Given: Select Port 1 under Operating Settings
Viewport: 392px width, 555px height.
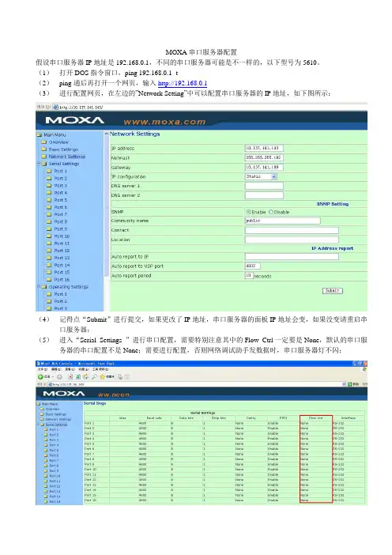Looking at the screenshot, I should [x=60, y=294].
